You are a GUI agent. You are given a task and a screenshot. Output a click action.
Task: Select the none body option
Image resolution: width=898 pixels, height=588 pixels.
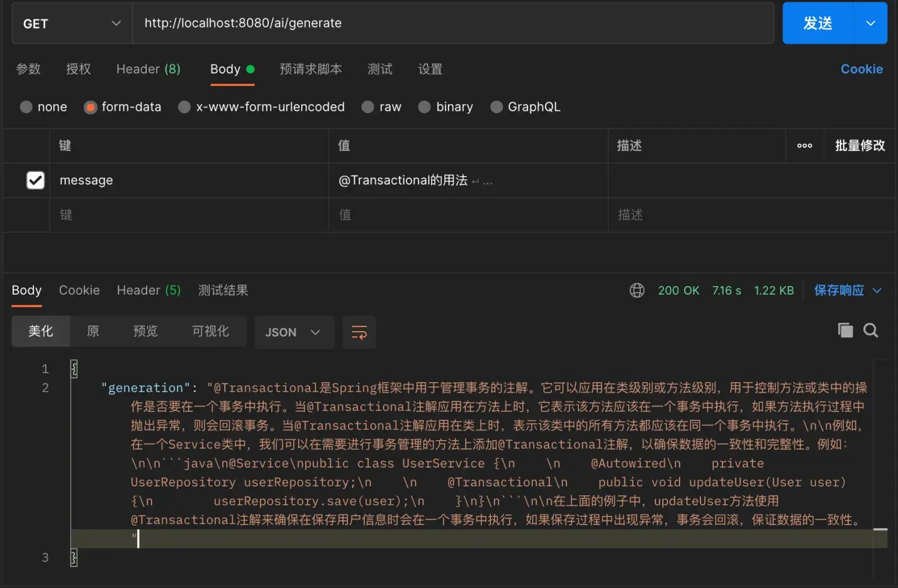[x=26, y=107]
